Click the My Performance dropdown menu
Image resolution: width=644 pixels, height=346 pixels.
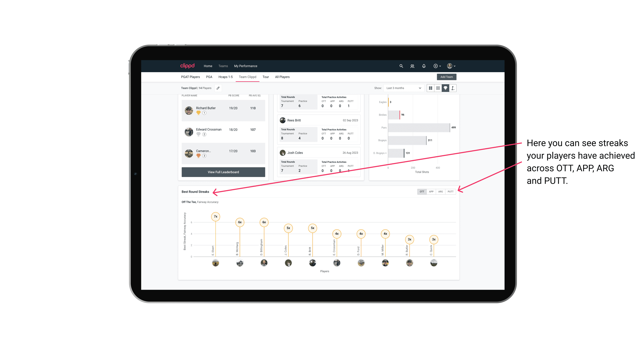[x=246, y=66]
